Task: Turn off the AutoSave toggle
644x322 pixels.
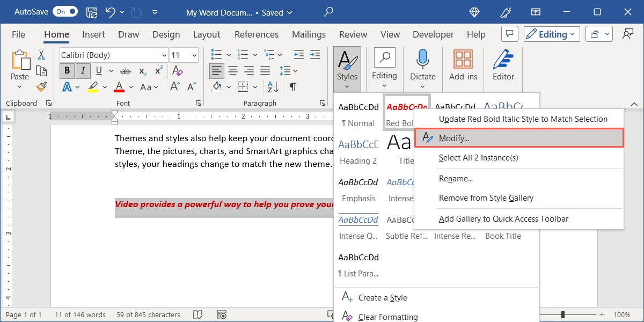Action: [x=64, y=11]
